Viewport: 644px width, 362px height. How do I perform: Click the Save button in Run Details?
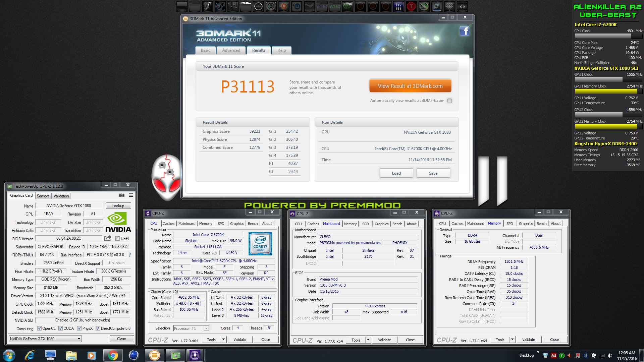point(433,173)
